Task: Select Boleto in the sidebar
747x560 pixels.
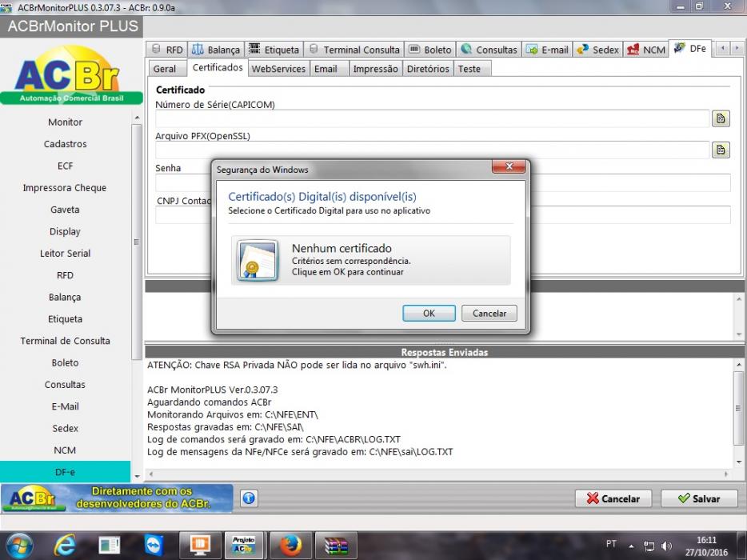Action: [x=66, y=363]
